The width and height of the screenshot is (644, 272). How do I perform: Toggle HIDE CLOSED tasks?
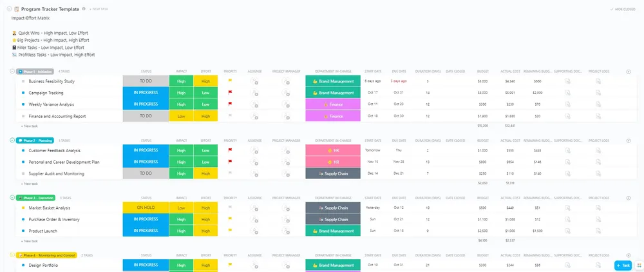(623, 9)
